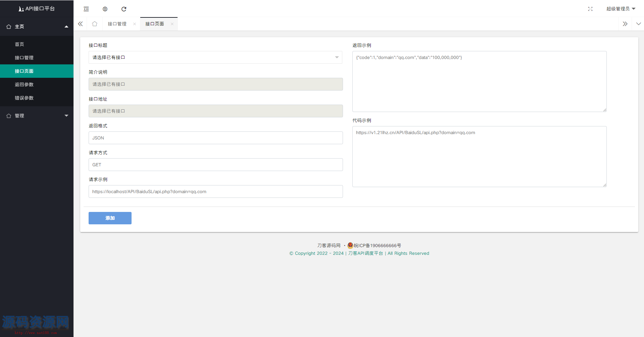This screenshot has height=337, width=644.
Task: Go to the home tab icon
Action: click(x=95, y=24)
